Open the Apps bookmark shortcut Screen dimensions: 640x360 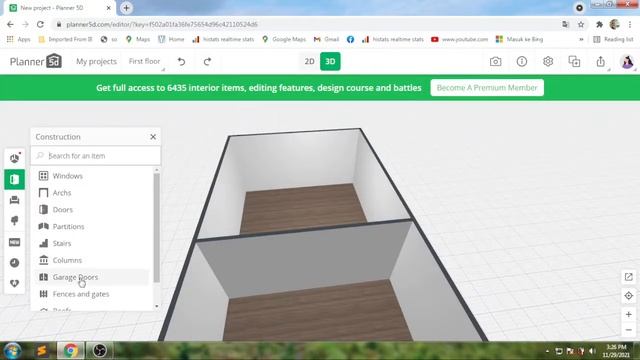pyautogui.click(x=19, y=40)
